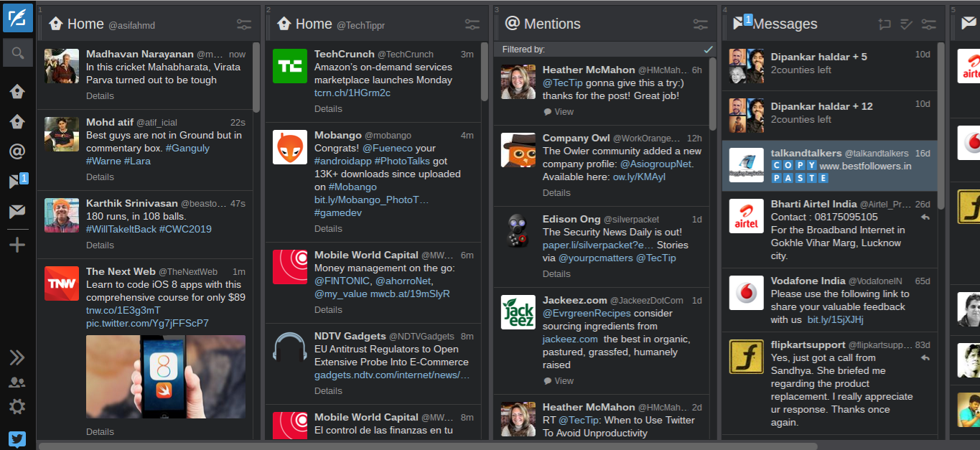This screenshot has height=450, width=980.
Task: Open the Mobango fox avatar
Action: point(290,147)
